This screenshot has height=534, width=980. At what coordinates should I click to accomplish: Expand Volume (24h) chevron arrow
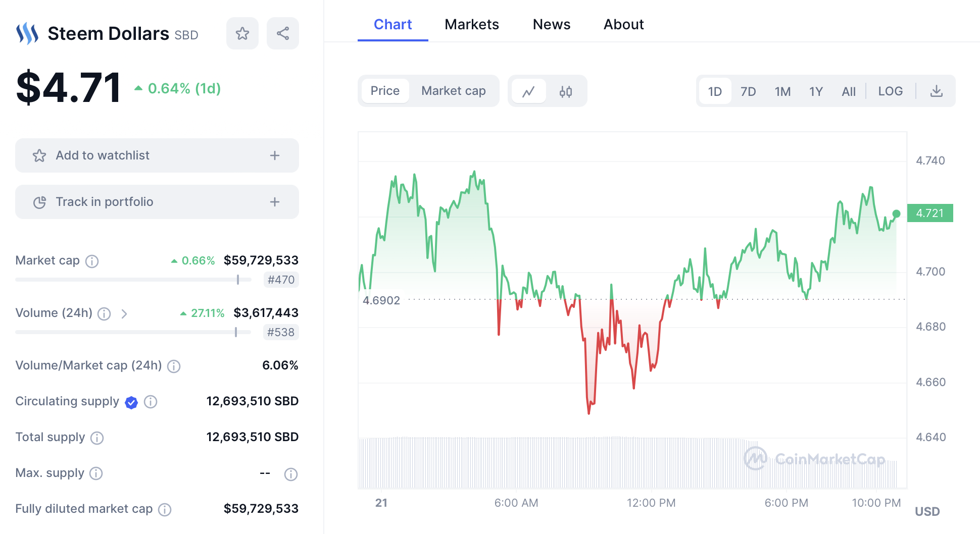pos(124,314)
